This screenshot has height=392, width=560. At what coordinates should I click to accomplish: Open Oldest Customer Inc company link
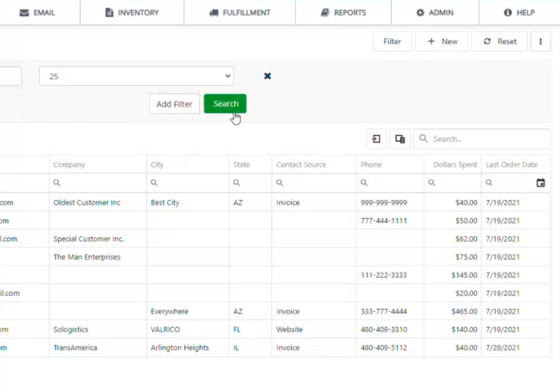pyautogui.click(x=87, y=203)
